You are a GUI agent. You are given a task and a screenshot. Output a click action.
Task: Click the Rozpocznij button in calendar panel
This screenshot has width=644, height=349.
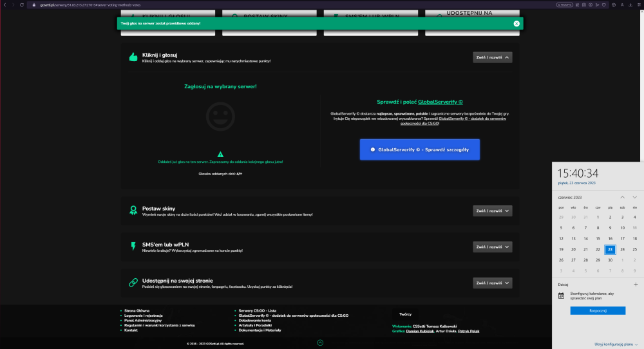598,311
